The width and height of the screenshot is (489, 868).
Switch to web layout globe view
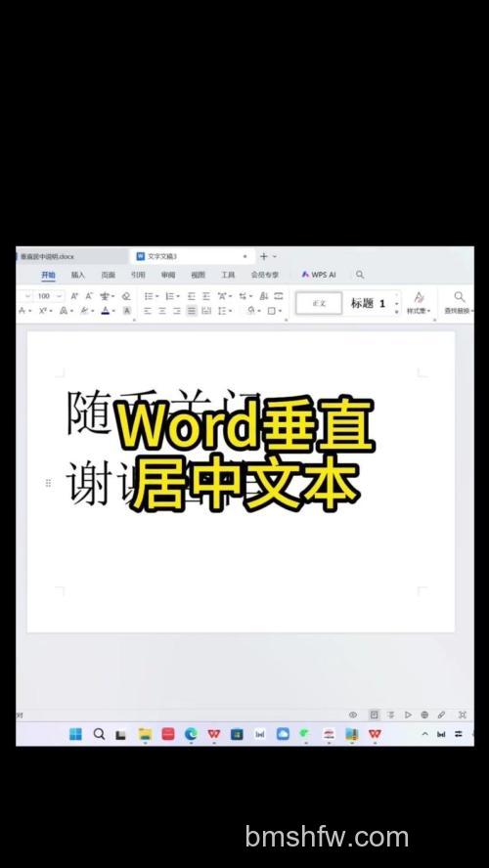tap(424, 715)
